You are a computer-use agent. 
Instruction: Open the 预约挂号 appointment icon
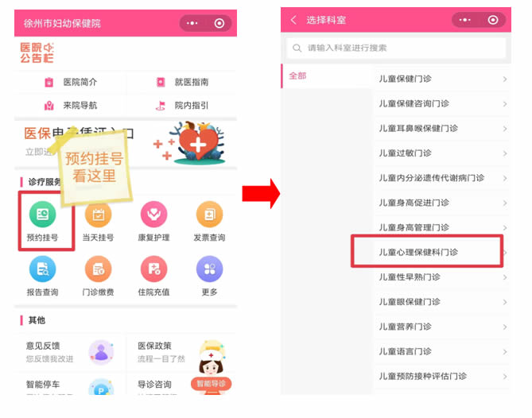pos(42,215)
